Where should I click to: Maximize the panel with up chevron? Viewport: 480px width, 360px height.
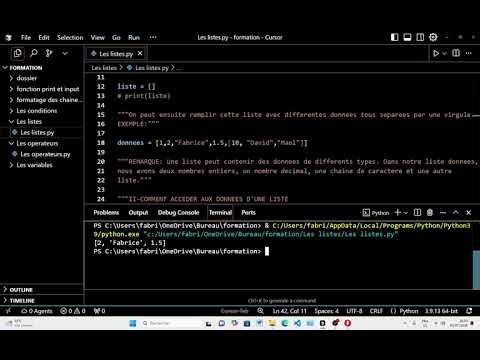(x=456, y=212)
